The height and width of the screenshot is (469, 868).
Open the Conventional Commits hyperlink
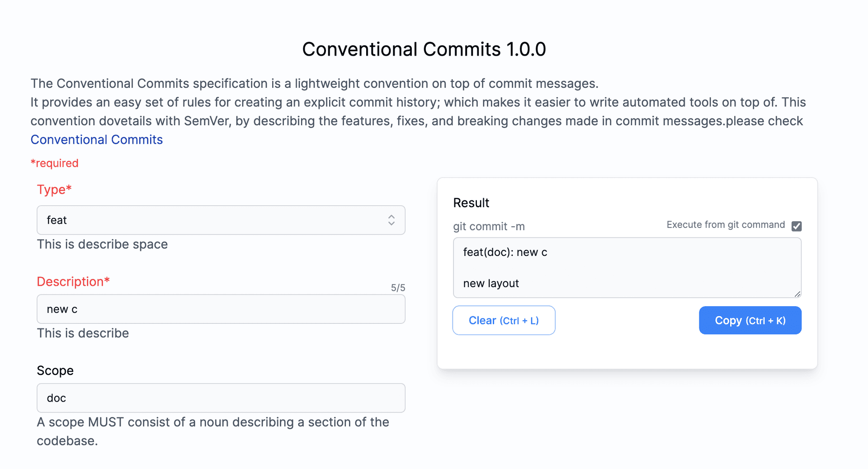[x=97, y=140]
